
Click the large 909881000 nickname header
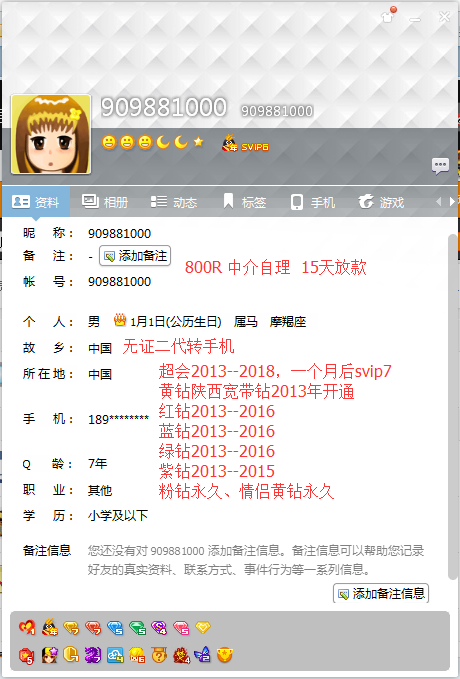[164, 107]
